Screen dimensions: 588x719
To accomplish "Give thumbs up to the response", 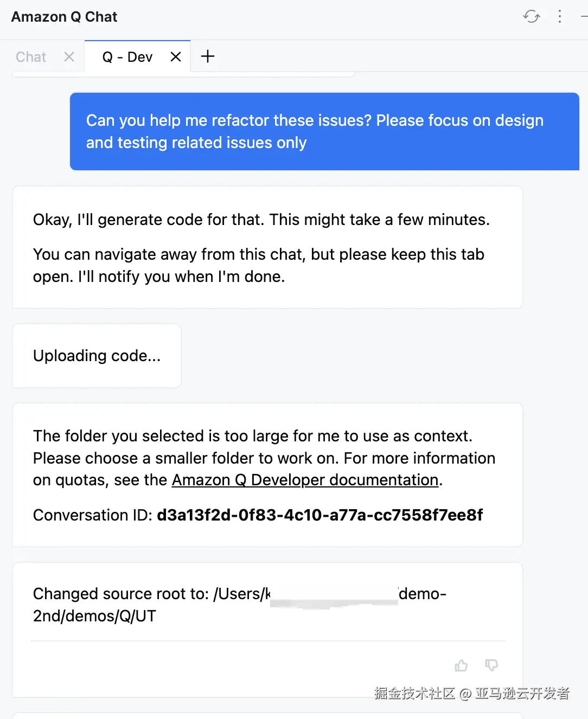I will (x=461, y=665).
